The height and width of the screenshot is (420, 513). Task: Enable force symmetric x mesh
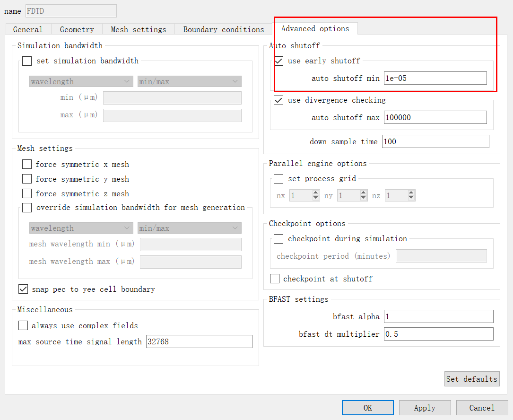[x=27, y=164]
